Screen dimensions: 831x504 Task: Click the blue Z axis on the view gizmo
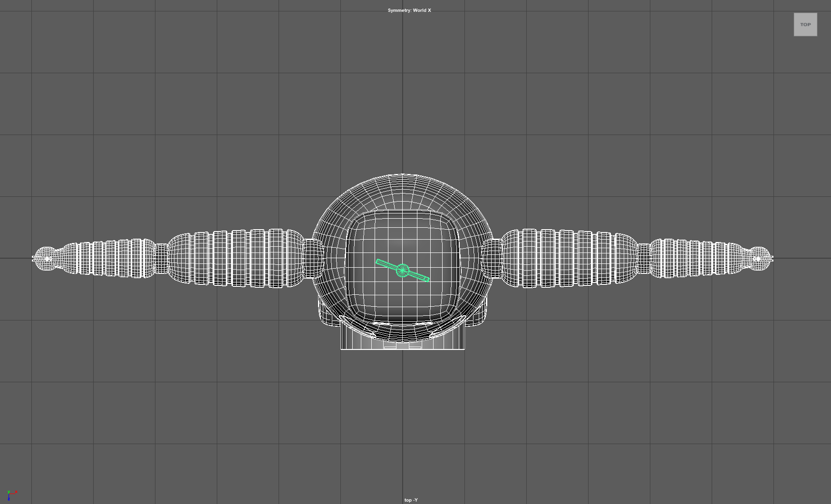[9, 500]
